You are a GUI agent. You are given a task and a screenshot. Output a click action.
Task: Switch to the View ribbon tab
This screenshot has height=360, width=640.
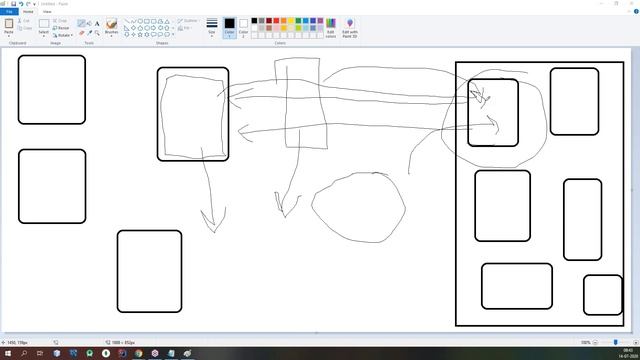[47, 11]
